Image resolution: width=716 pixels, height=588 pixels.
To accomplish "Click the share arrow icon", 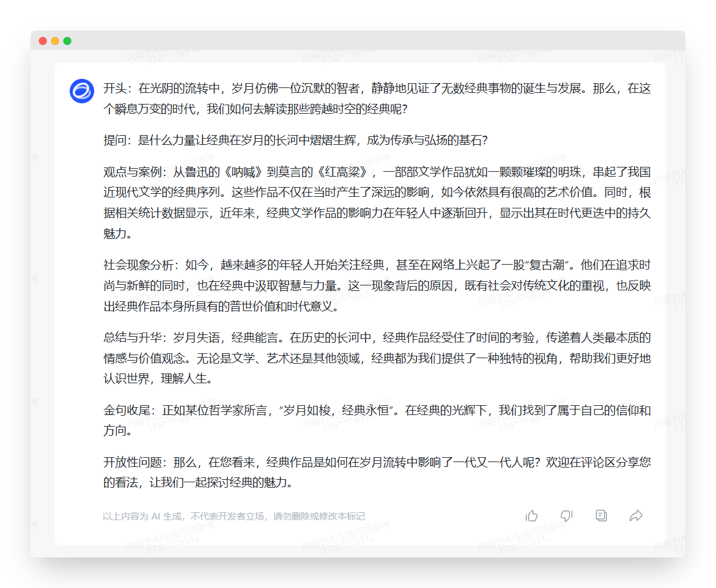I will pos(636,516).
